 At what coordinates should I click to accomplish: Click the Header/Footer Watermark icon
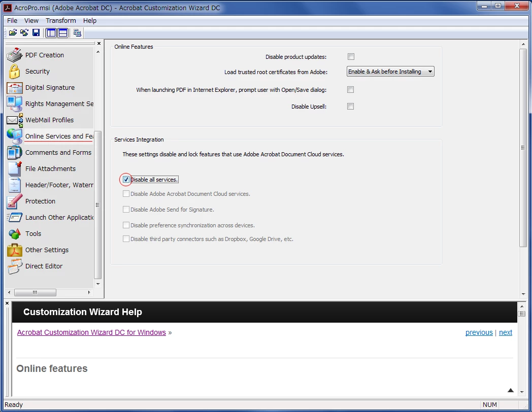pos(15,185)
